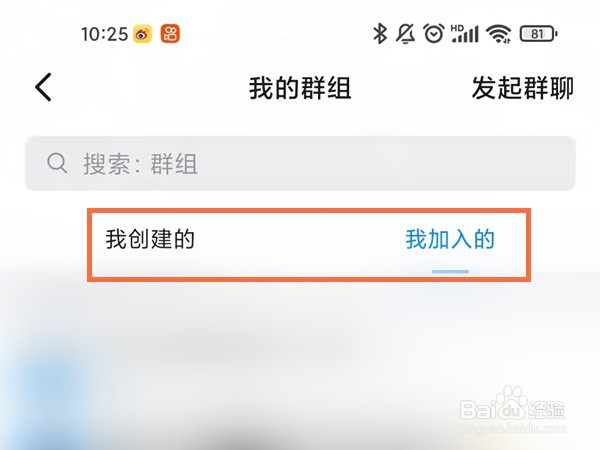This screenshot has height=450, width=600.
Task: Click the Wi-Fi status icon
Action: (x=499, y=34)
